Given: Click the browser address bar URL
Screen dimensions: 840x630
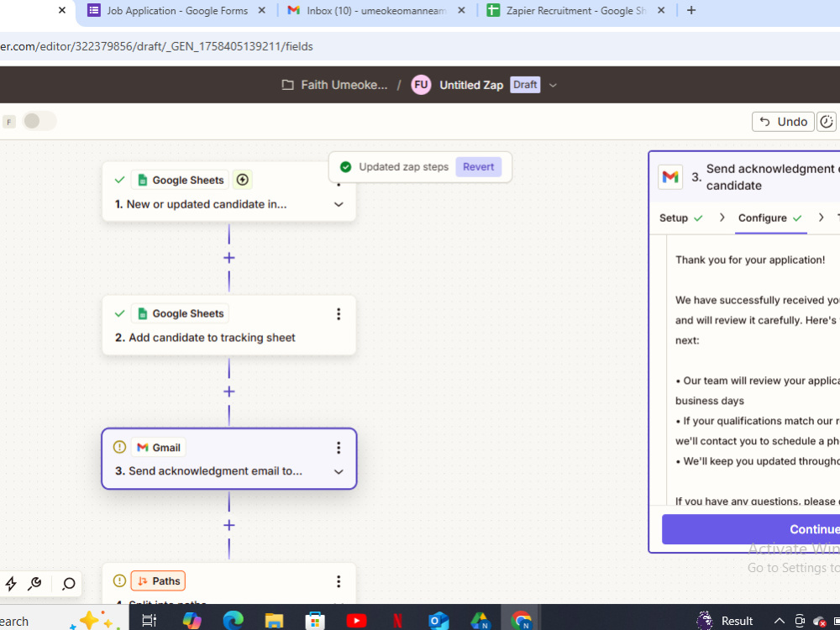Looking at the screenshot, I should coord(156,46).
